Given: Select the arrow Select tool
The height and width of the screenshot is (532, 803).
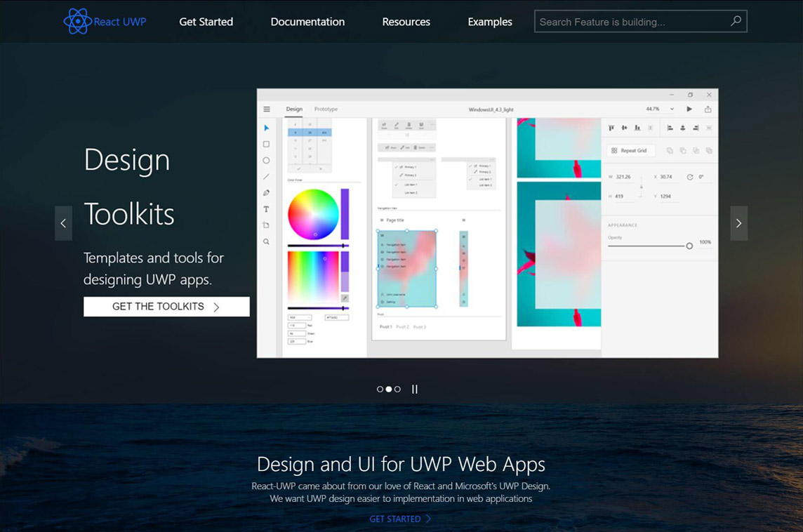Looking at the screenshot, I should (266, 128).
